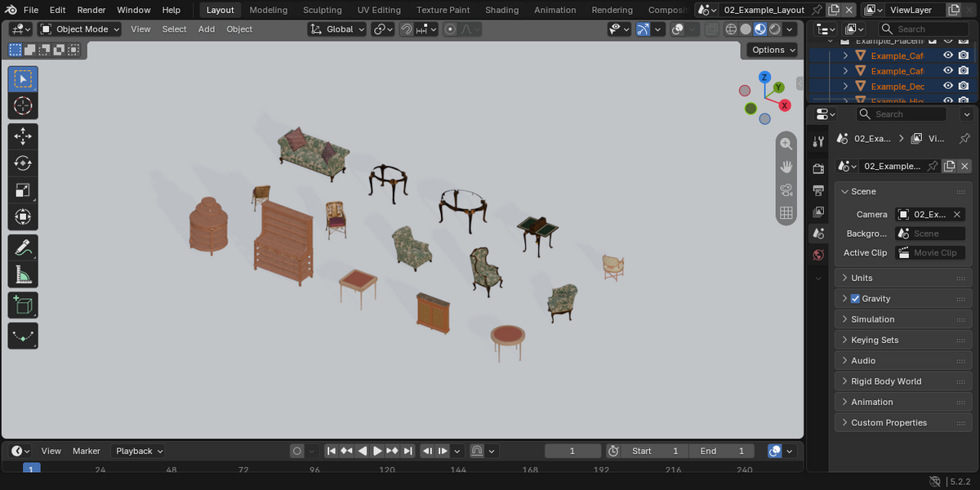Screen dimensions: 980x490
Task: Click select mode Extend icon
Action: (30, 50)
